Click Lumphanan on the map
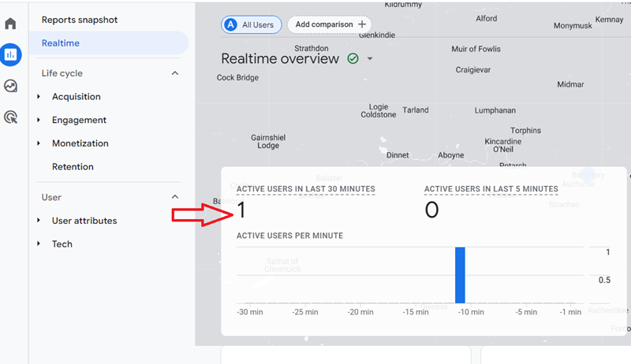The width and height of the screenshot is (631, 364). [495, 110]
